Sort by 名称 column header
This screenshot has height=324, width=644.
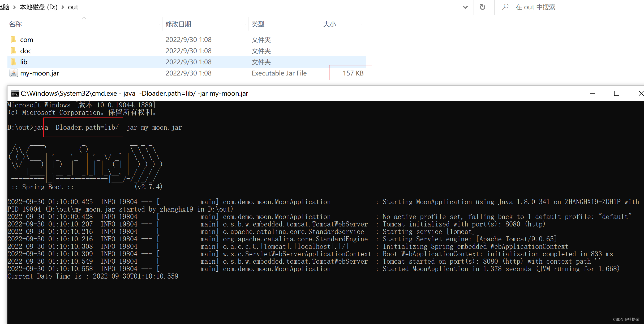click(x=15, y=24)
